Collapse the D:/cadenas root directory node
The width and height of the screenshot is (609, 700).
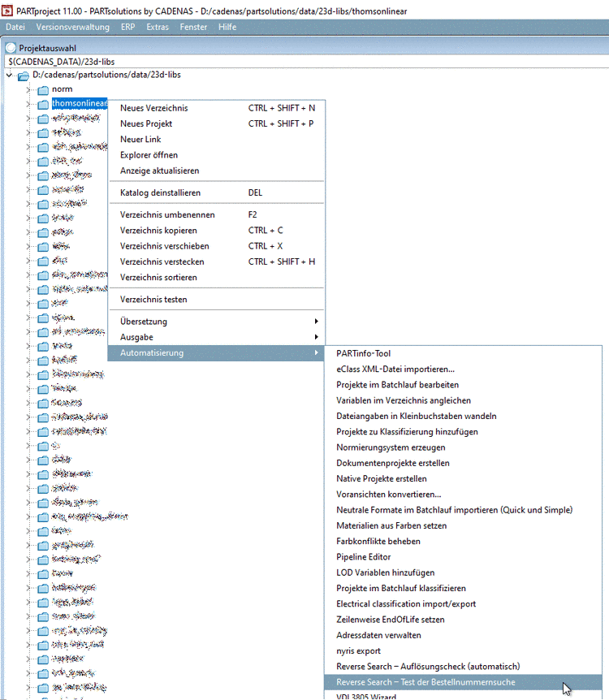(x=9, y=75)
